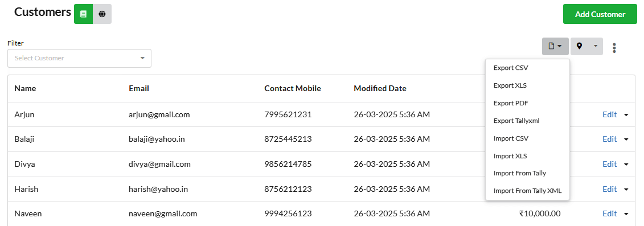This screenshot has width=644, height=226.
Task: Sort by the Modified Date column header
Action: click(380, 88)
